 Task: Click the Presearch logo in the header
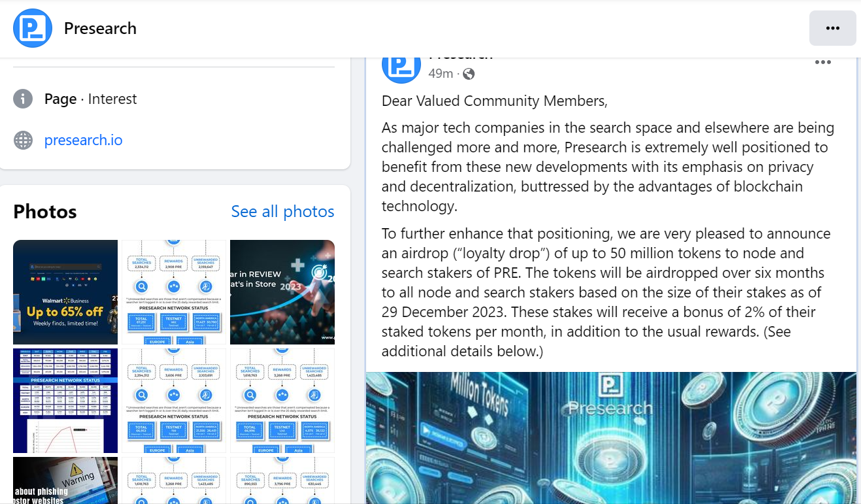click(x=33, y=28)
